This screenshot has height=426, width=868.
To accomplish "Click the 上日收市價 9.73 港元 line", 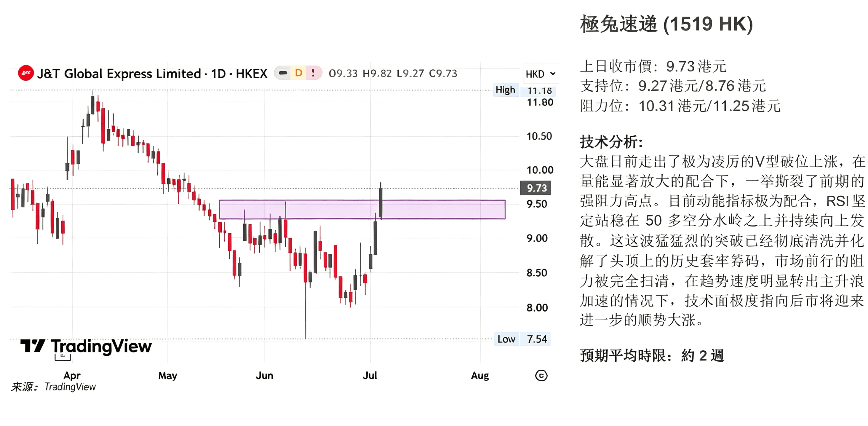I will (653, 66).
